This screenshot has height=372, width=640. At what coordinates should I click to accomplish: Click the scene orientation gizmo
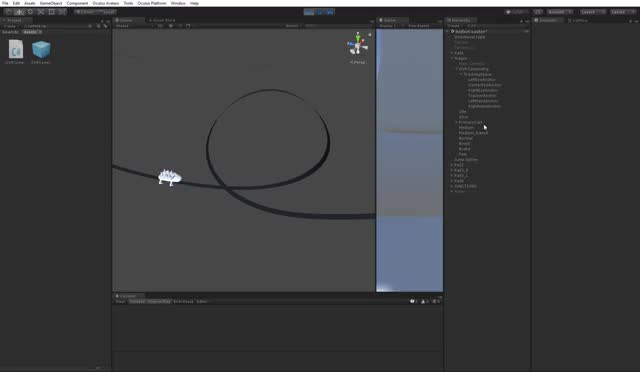(x=358, y=44)
